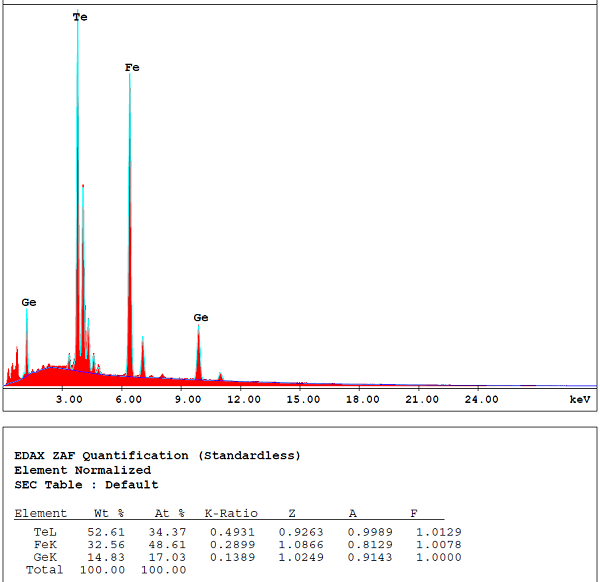The image size is (600, 582).
Task: Click Fe atomic percent 48.61
Action: tap(167, 545)
